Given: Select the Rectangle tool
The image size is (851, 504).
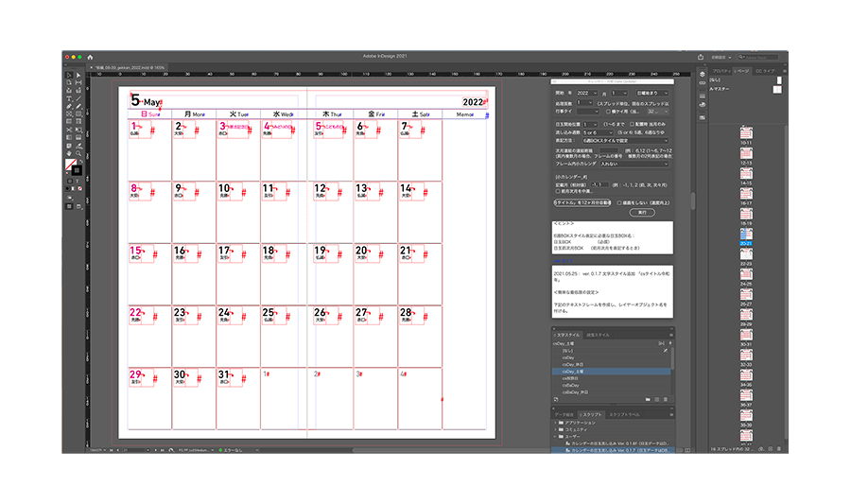Looking at the screenshot, I should pos(78,113).
